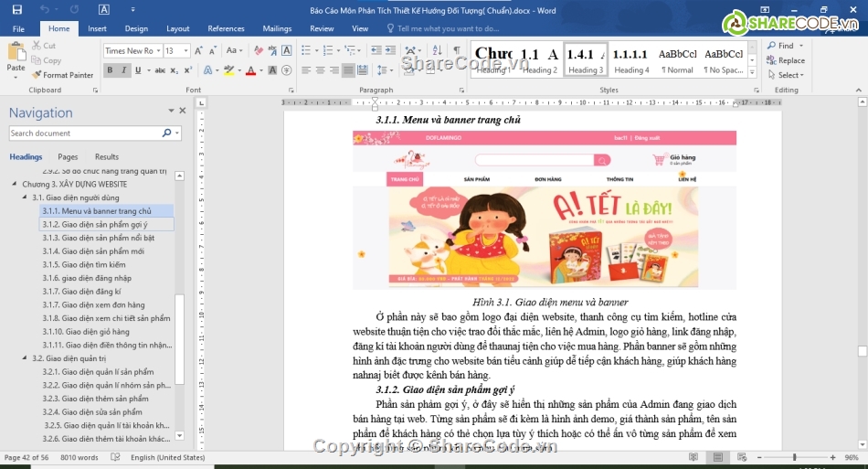Click the Replace button in Editing group

pyautogui.click(x=786, y=60)
